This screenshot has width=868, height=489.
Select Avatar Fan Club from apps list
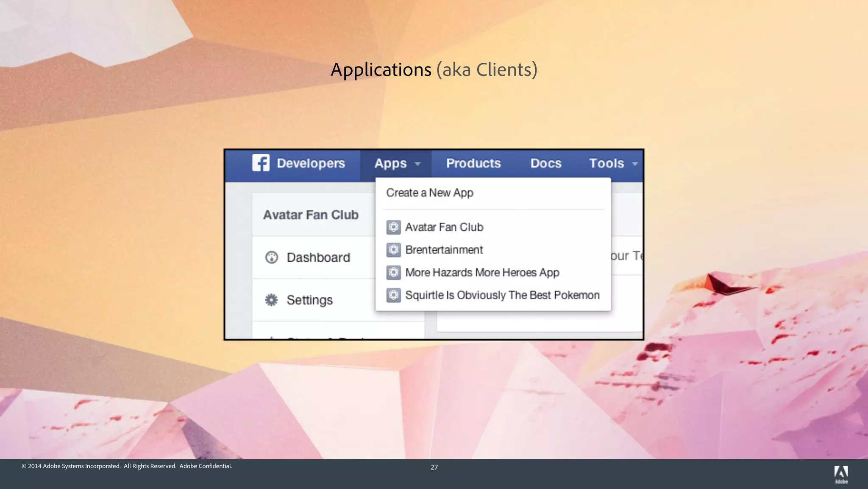click(x=444, y=227)
